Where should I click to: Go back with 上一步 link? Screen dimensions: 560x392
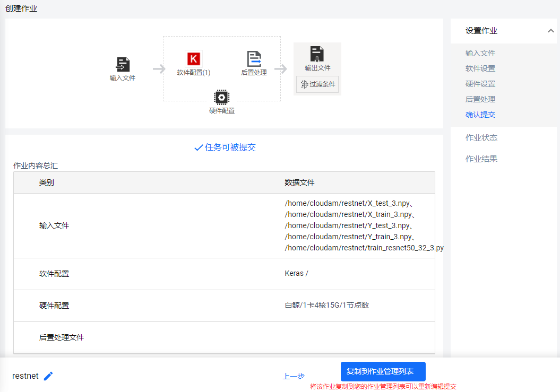tap(294, 376)
